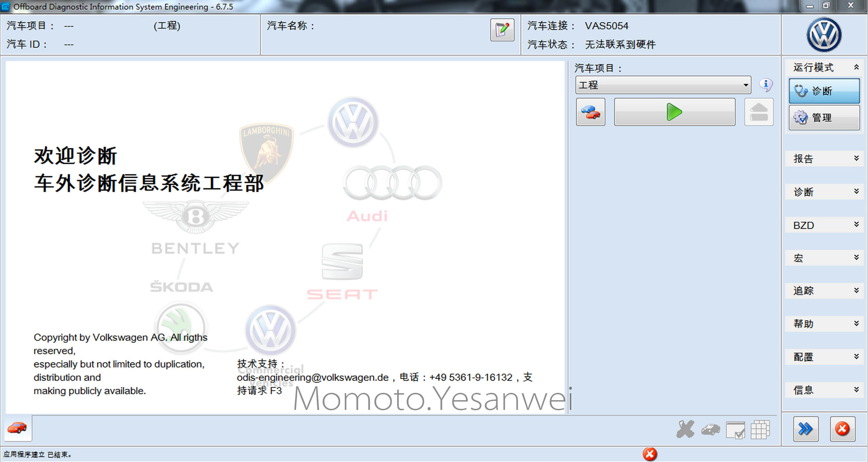The height and width of the screenshot is (462, 868).
Task: Click the grey car icon in bottom toolbar
Action: (710, 430)
